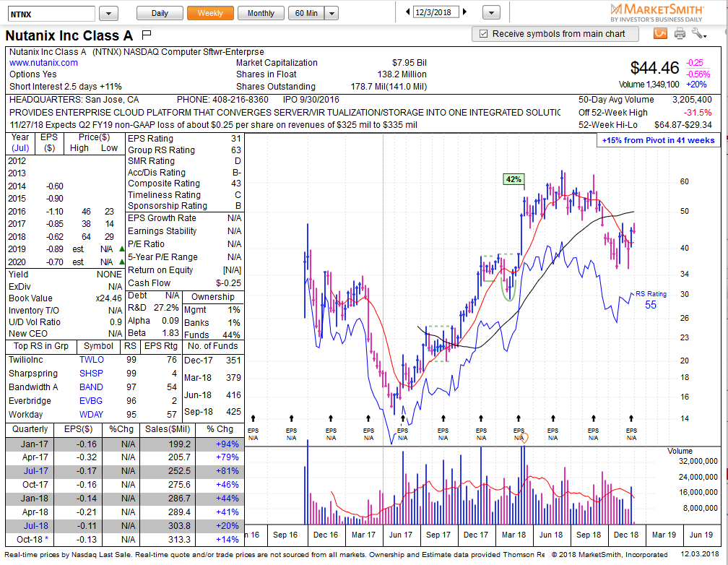
Task: Click the Jul-17 quarterly link
Action: [36, 470]
